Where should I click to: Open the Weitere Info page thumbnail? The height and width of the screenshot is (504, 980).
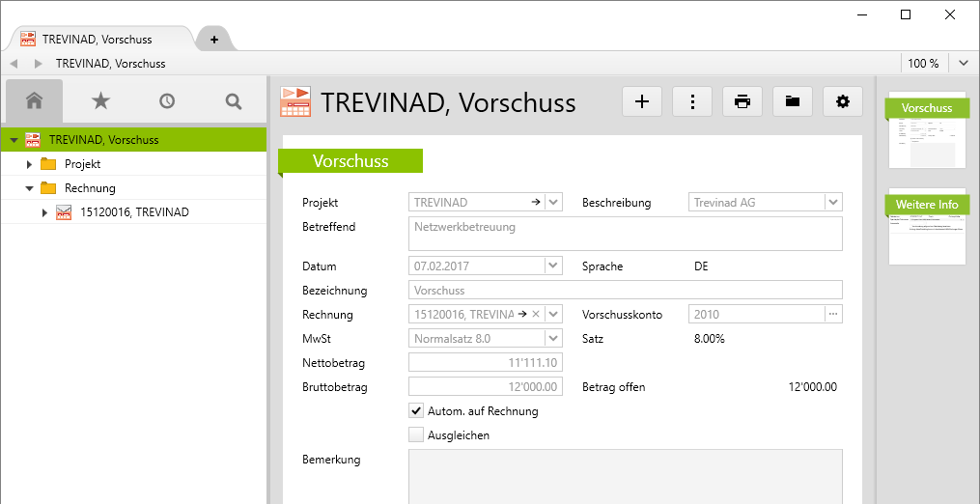point(927,226)
